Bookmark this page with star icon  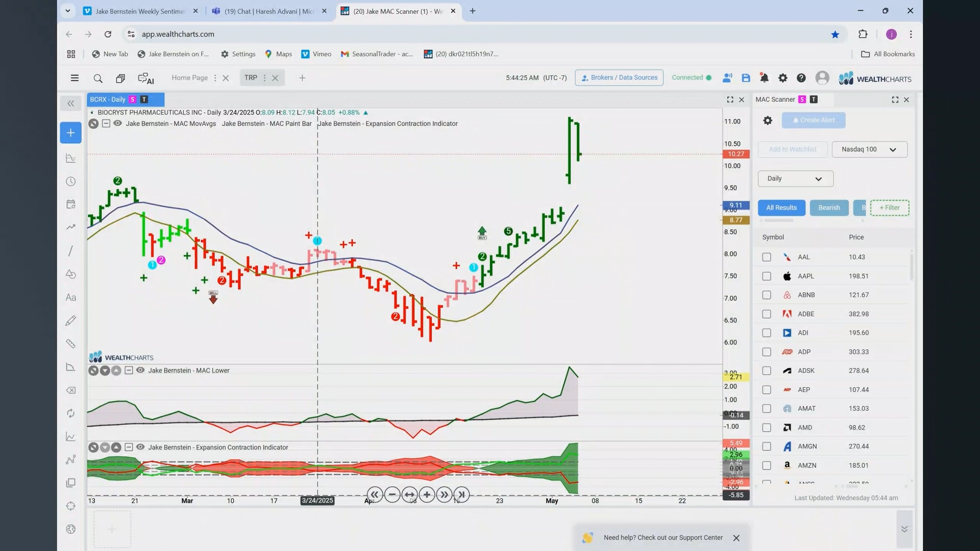click(835, 34)
